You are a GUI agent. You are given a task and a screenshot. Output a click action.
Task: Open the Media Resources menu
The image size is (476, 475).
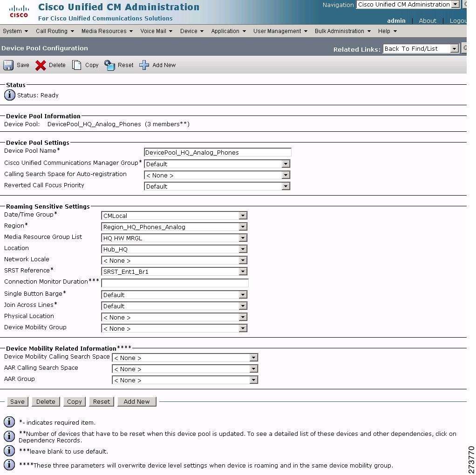pyautogui.click(x=107, y=31)
